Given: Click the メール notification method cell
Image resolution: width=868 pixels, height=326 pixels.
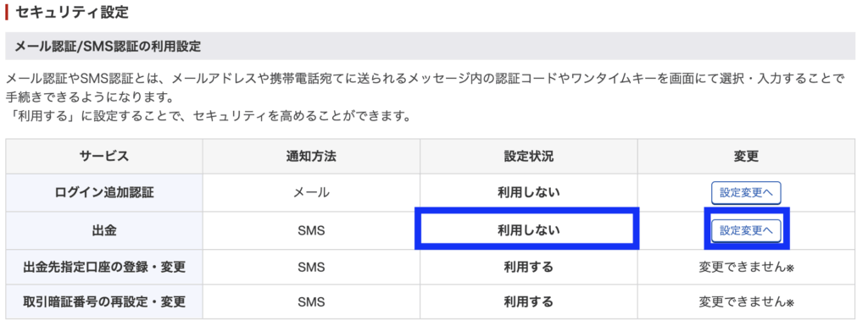Looking at the screenshot, I should pos(311,193).
